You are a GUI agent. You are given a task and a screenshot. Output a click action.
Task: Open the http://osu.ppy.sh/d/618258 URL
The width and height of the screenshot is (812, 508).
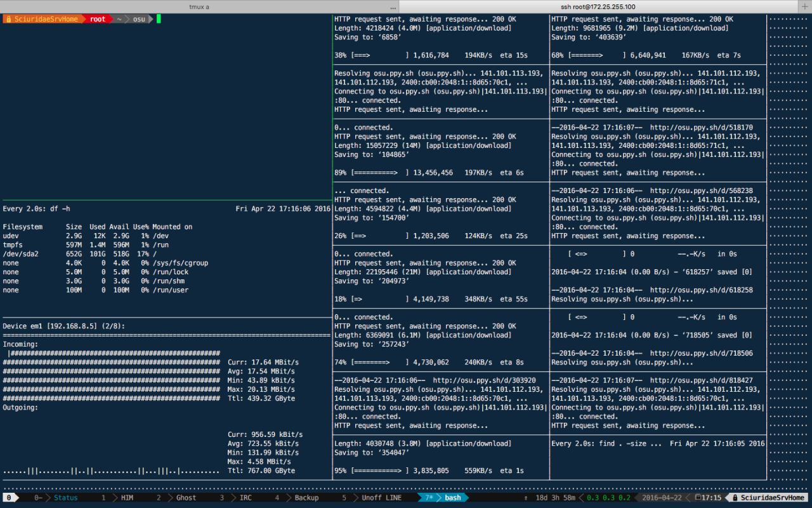(702, 290)
